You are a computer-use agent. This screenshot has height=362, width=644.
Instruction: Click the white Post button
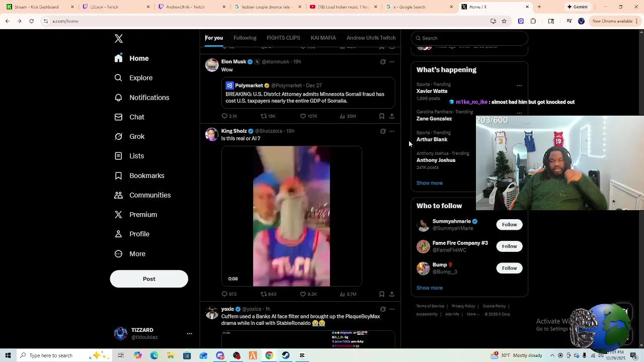[x=149, y=279]
